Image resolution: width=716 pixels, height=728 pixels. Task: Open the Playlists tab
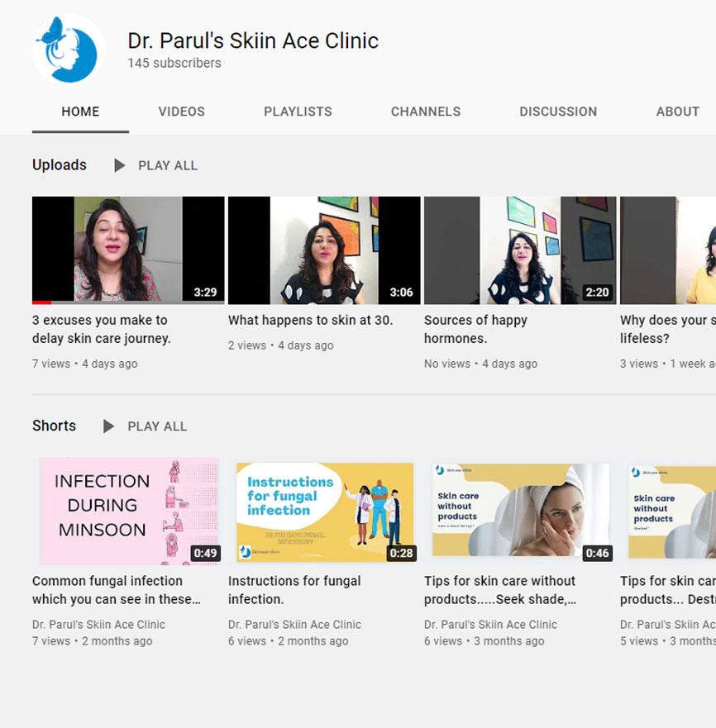pos(298,112)
